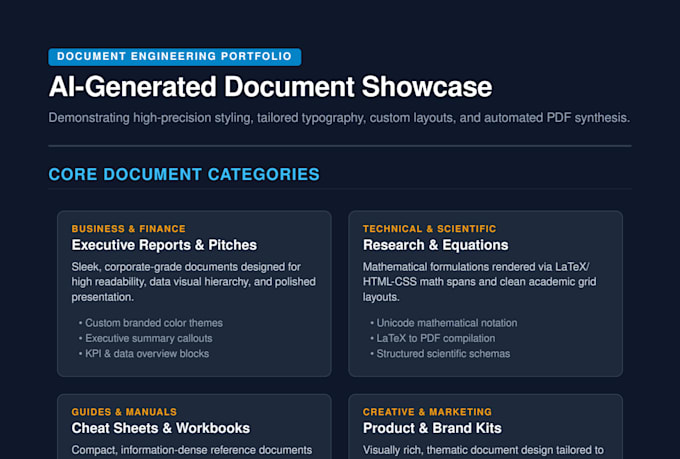680x459 pixels.
Task: Select the 'KPI & data overview blocks' bullet
Action: click(x=144, y=354)
